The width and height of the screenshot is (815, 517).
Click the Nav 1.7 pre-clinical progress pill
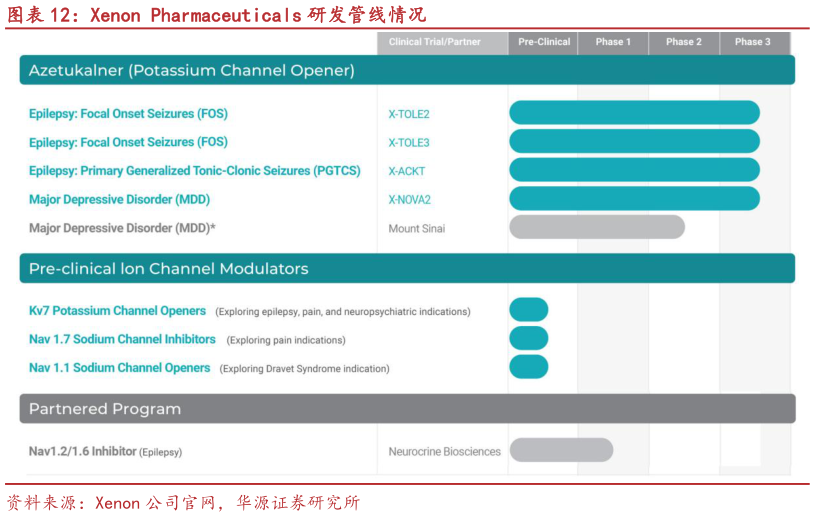529,338
